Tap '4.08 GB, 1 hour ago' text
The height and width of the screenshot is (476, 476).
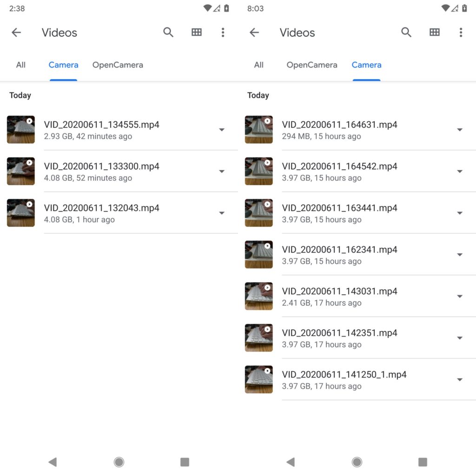point(79,219)
